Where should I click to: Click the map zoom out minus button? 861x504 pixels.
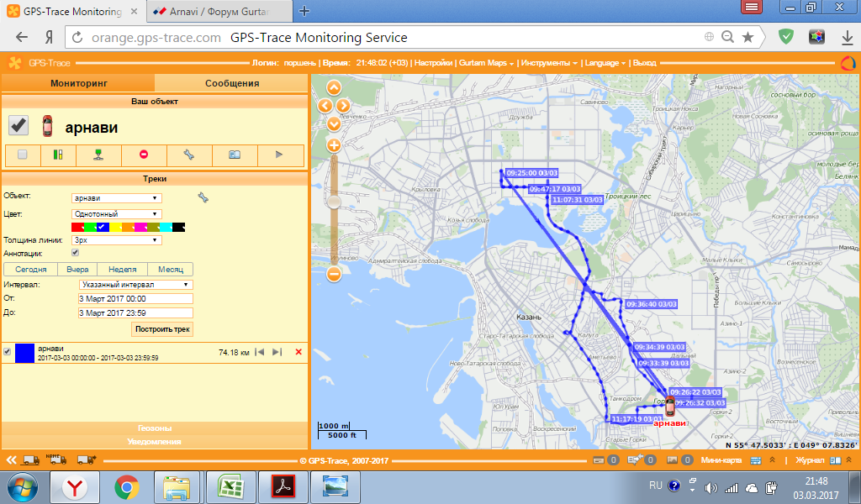pos(334,274)
